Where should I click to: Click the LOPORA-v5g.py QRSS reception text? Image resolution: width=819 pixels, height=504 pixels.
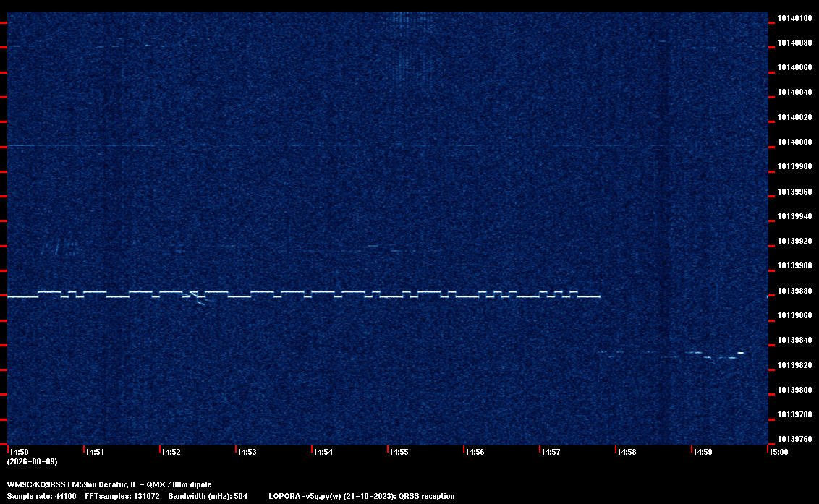pos(362,496)
